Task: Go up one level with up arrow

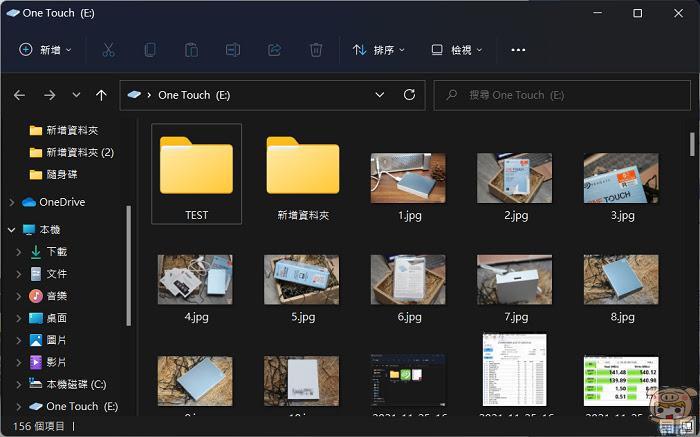Action: tap(101, 95)
